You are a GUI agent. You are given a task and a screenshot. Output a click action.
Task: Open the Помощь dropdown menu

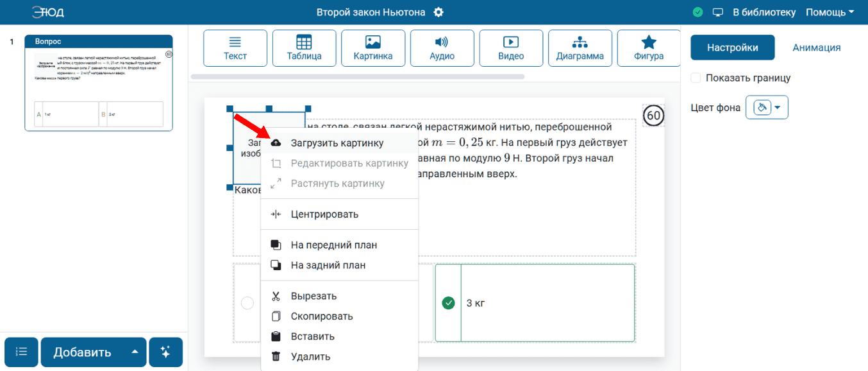click(x=830, y=12)
